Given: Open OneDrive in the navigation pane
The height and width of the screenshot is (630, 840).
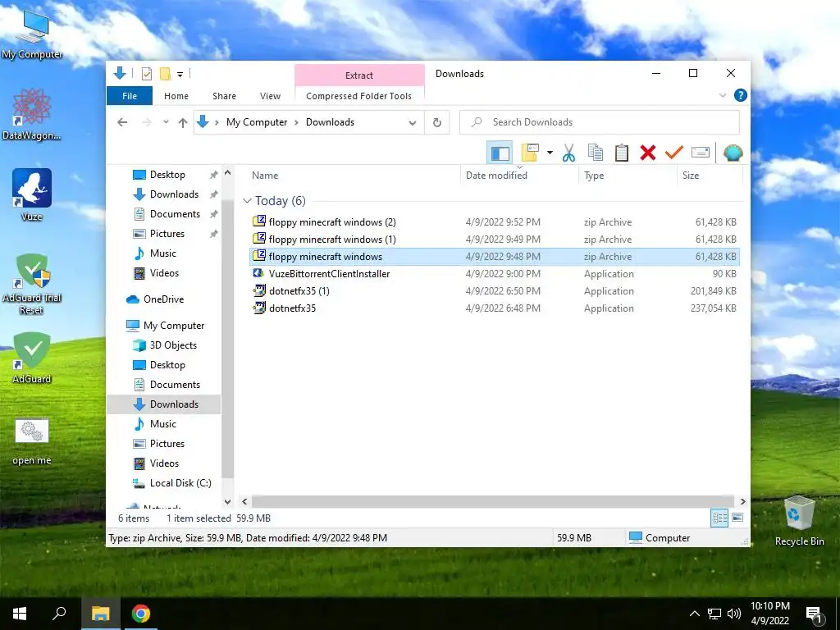Looking at the screenshot, I should pyautogui.click(x=163, y=299).
